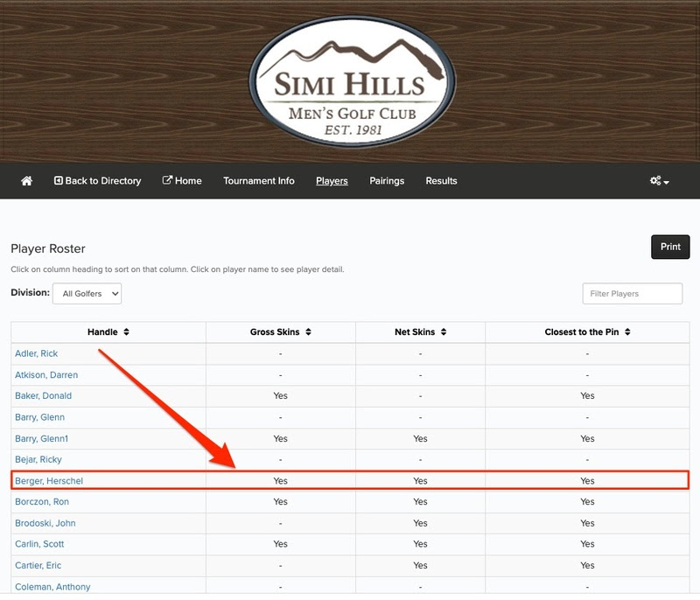Click Net Skins Yes for Brodoski, John
700x600 pixels.
[x=420, y=523]
